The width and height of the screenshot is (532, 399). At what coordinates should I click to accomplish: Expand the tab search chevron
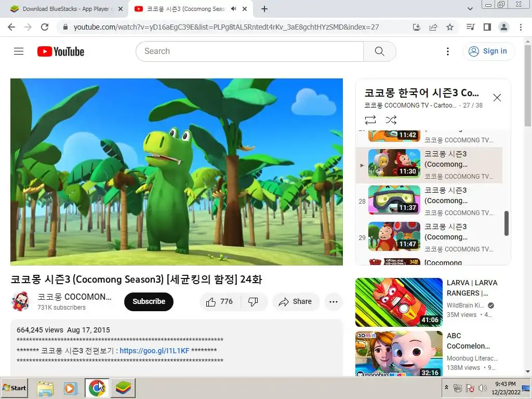click(x=470, y=9)
